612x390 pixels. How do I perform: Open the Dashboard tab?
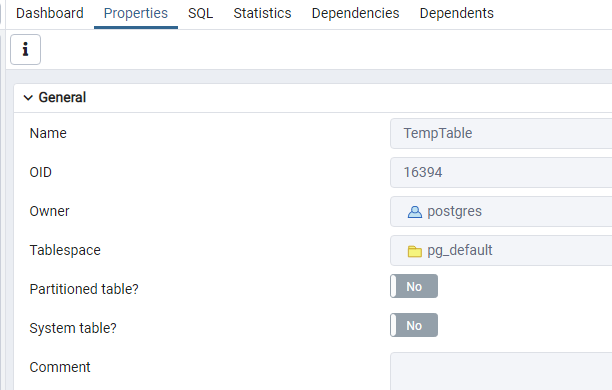(50, 13)
